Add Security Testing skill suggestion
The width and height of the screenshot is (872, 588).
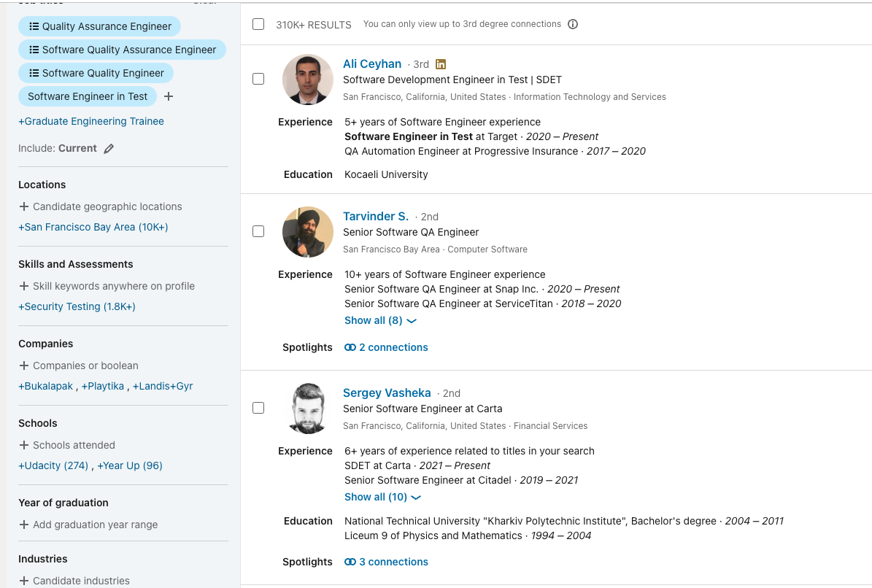coord(77,306)
